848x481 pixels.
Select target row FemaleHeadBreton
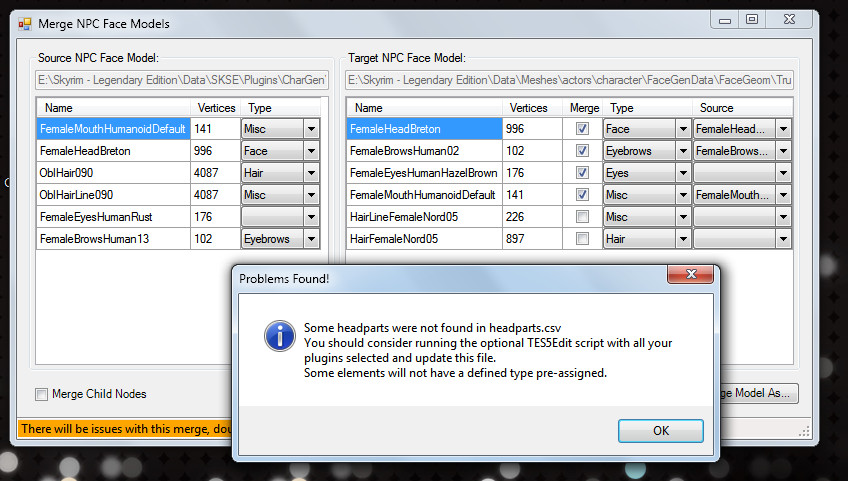[x=425, y=129]
